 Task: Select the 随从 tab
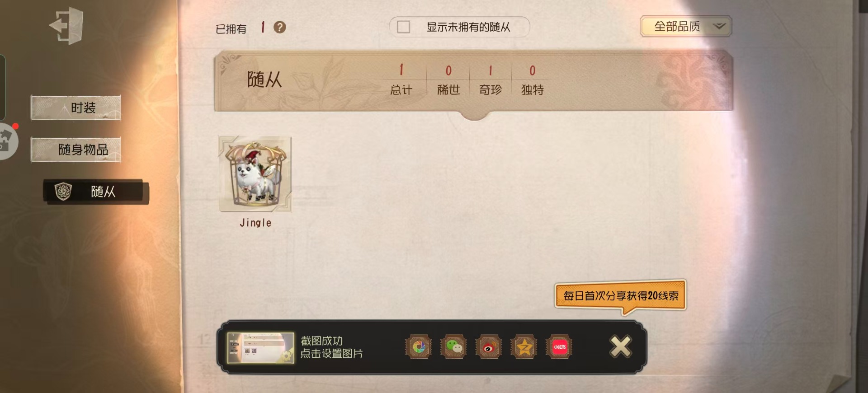96,192
